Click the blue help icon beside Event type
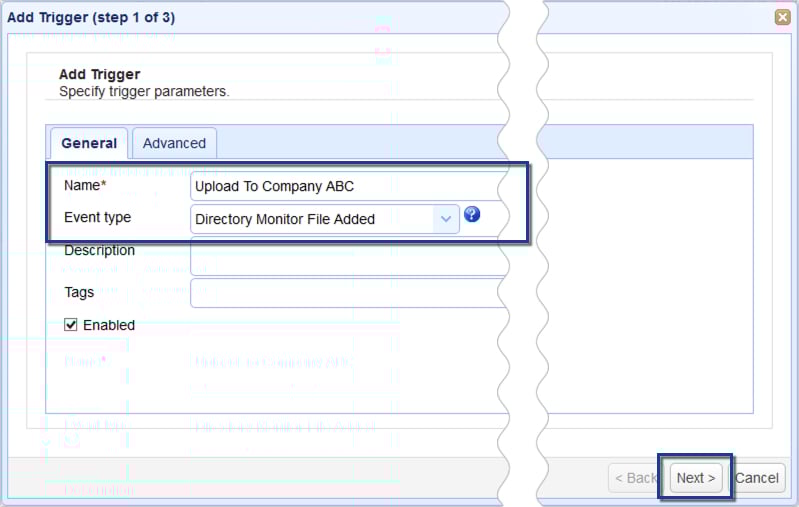Image resolution: width=799 pixels, height=507 pixels. (x=473, y=215)
